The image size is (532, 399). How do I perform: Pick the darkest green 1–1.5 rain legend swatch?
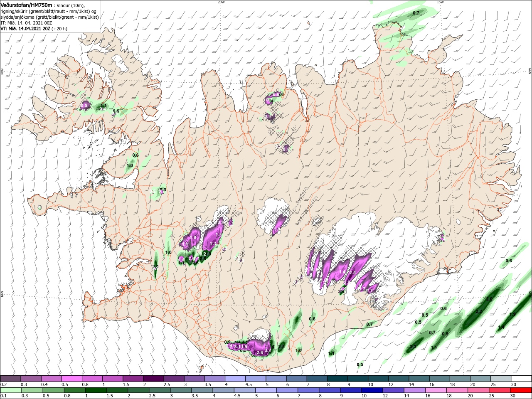[96, 390]
